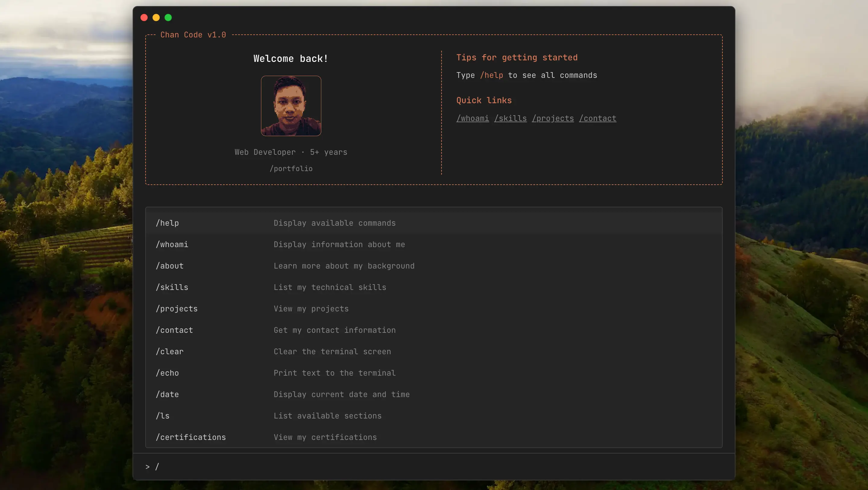Open the /whoami quick link
Image resolution: width=868 pixels, height=490 pixels.
(472, 118)
